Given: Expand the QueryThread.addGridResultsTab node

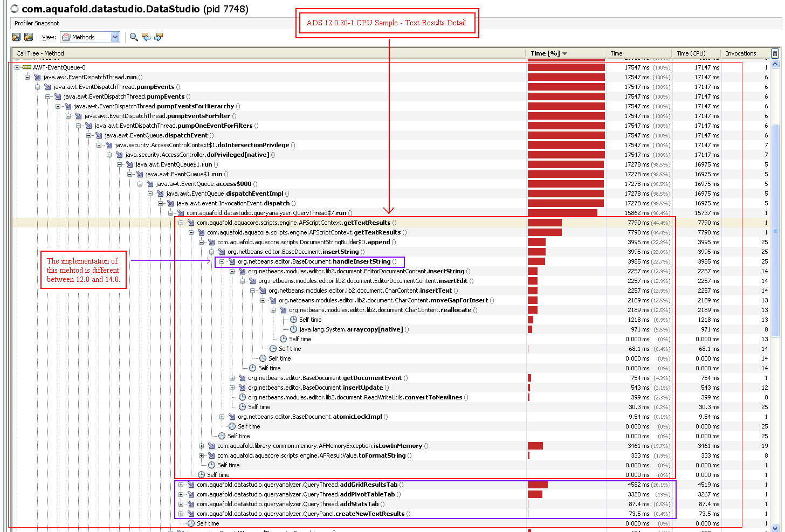Looking at the screenshot, I should point(181,485).
